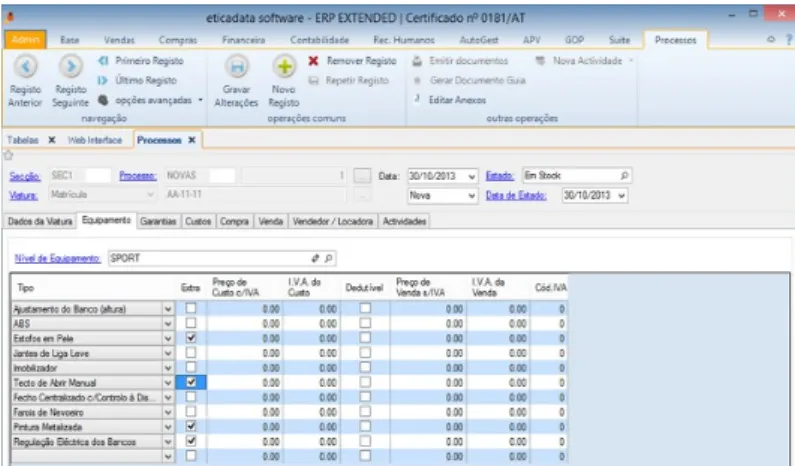Click the Estado link

499,175
